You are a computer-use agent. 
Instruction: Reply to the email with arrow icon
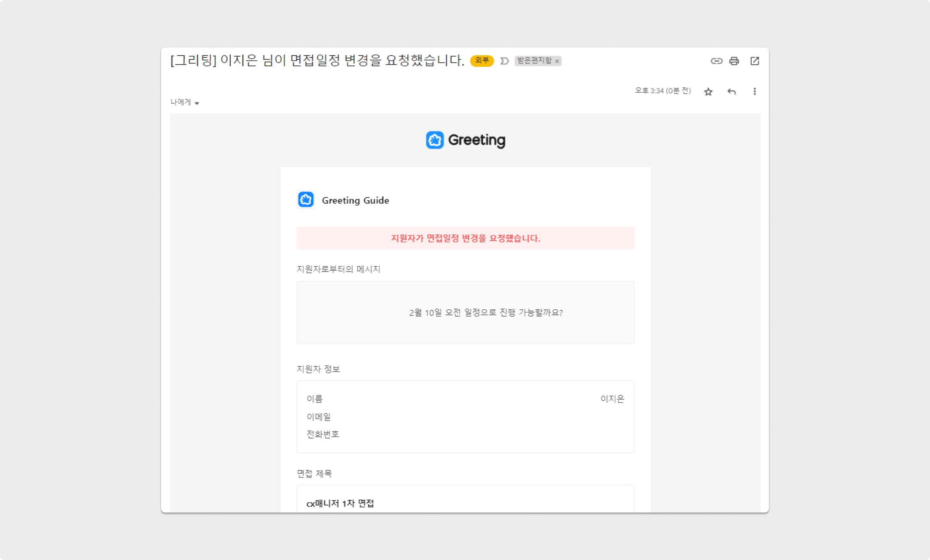click(732, 92)
